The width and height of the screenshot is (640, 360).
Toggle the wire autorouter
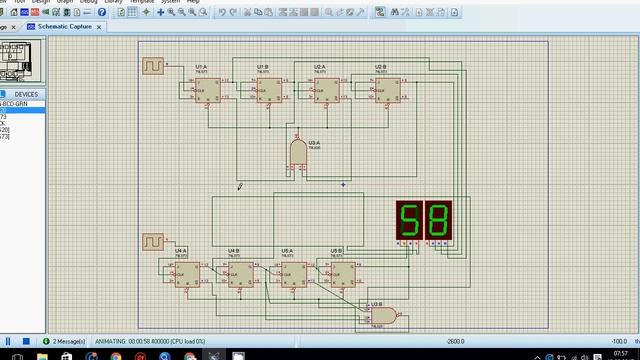380,12
